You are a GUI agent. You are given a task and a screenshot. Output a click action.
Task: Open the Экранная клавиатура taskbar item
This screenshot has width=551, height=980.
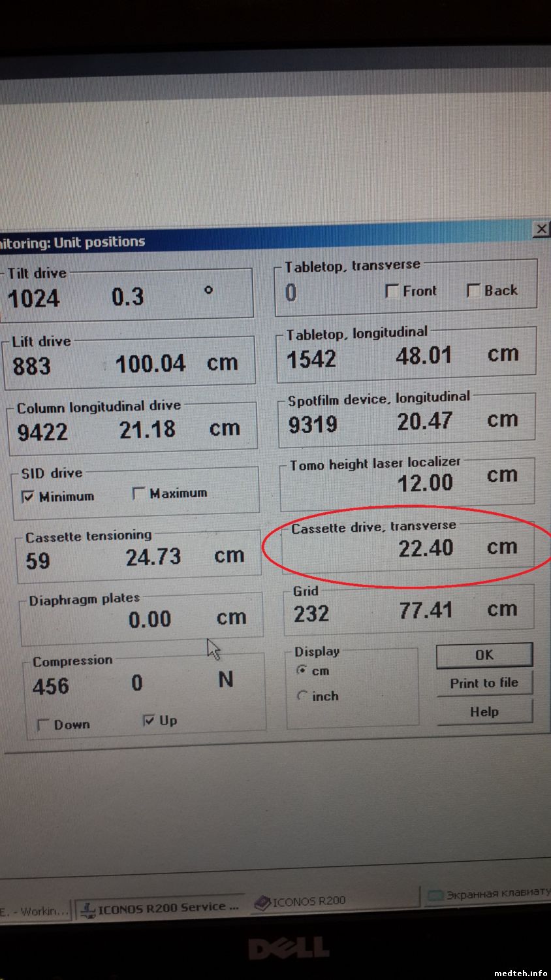tap(486, 894)
